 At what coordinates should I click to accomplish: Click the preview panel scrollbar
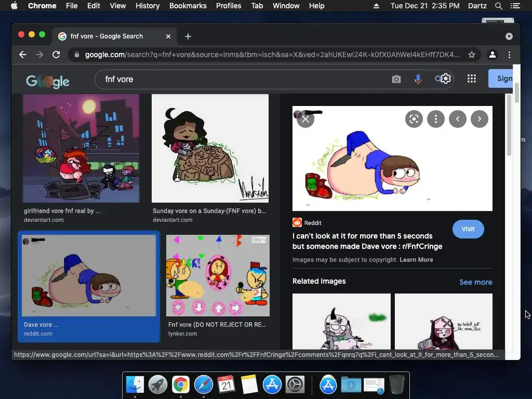[509, 126]
